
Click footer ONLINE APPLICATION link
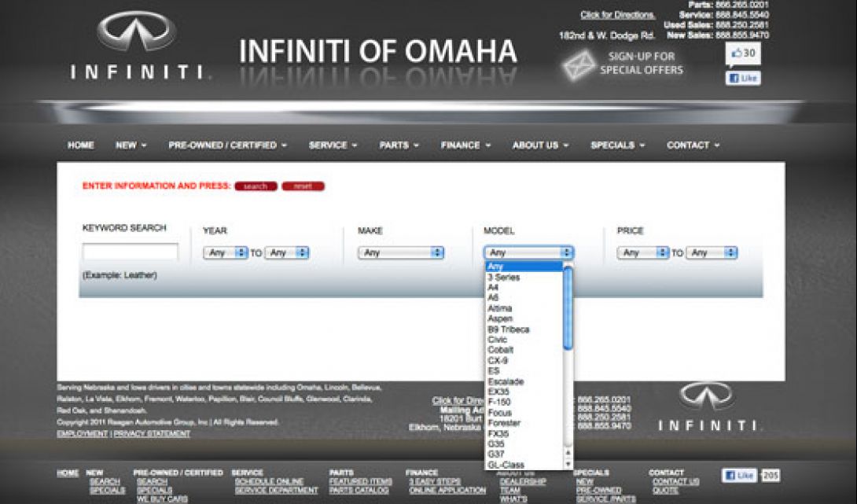[x=447, y=491]
